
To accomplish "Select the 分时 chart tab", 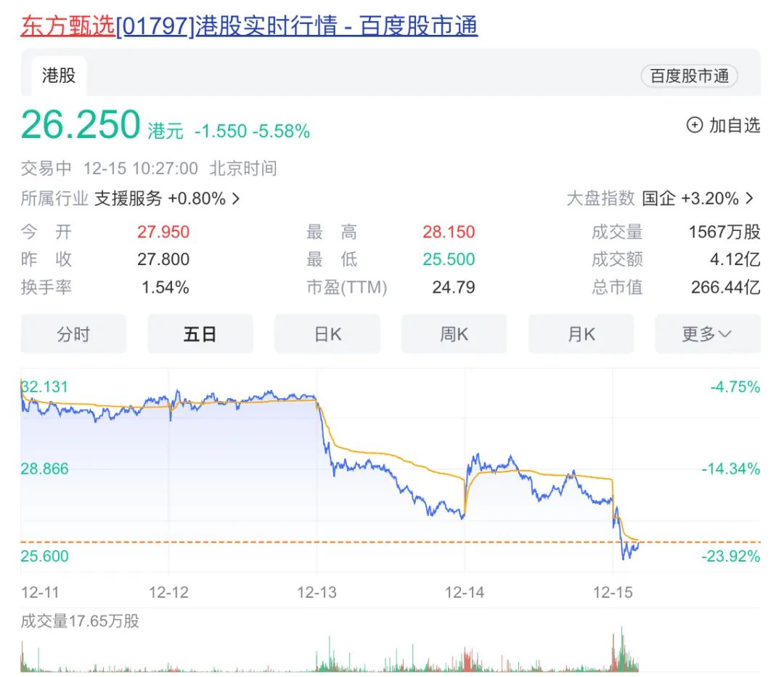I will [73, 333].
